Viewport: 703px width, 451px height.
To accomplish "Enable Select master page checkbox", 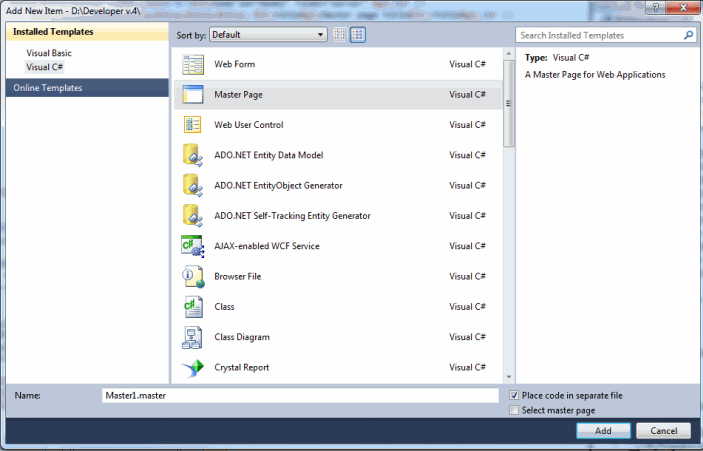I will coord(514,410).
